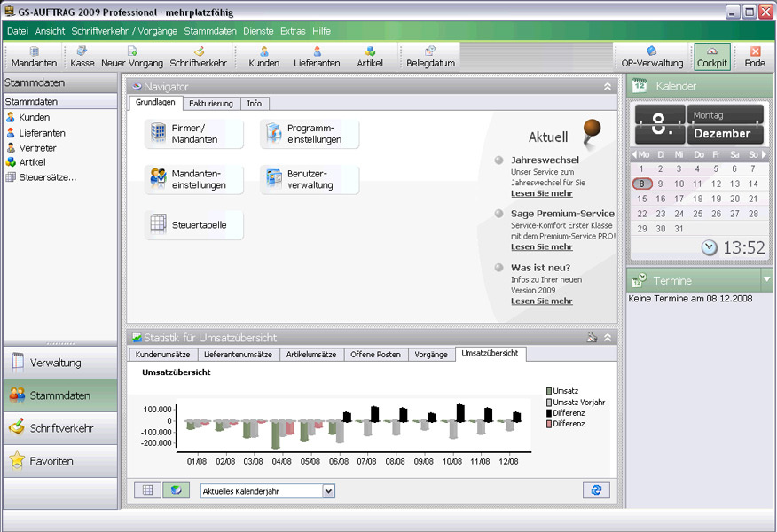
Task: Open Kunden from the toolbar
Action: coord(263,57)
